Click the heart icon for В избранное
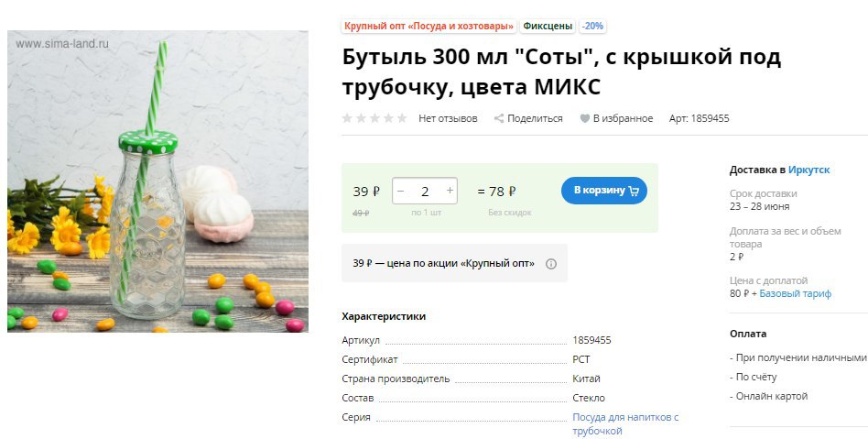This screenshot has width=868, height=439. coord(584,118)
